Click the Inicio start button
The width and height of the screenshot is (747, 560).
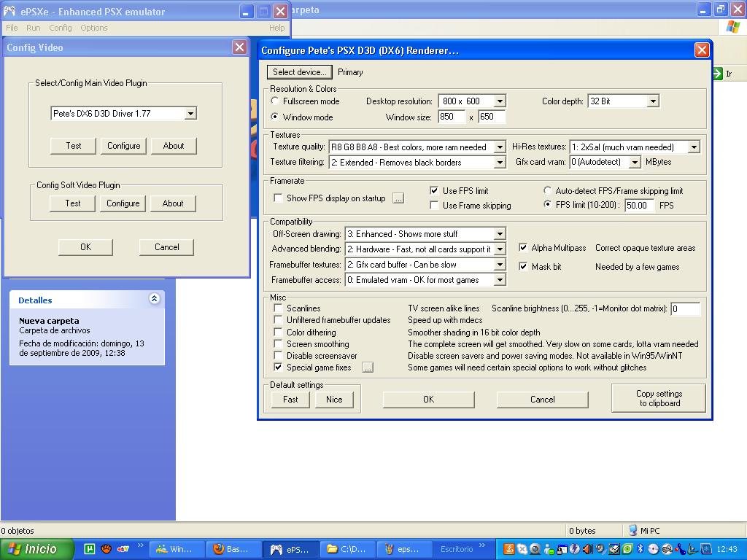pos(37,549)
